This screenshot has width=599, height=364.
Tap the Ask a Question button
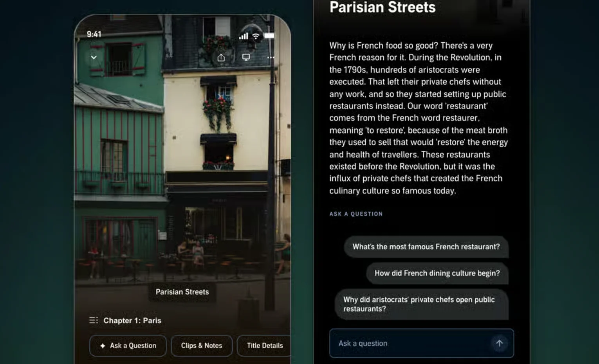tap(128, 346)
